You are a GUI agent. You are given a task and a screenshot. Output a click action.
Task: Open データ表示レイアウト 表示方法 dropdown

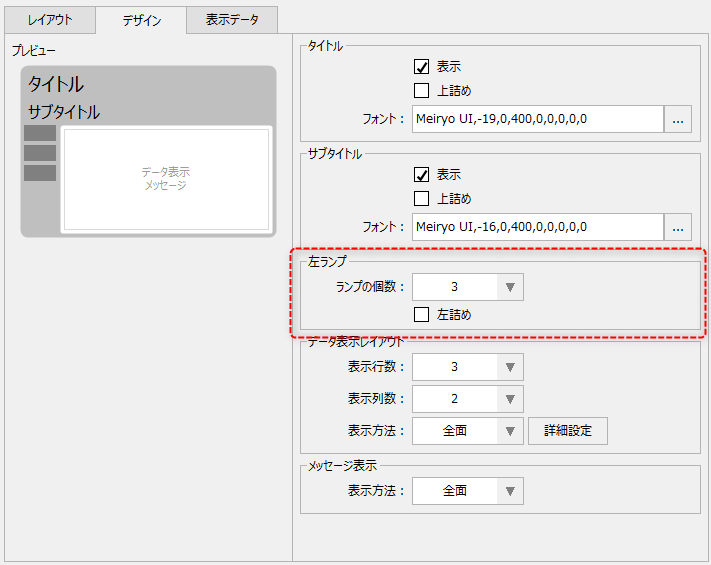tap(468, 431)
